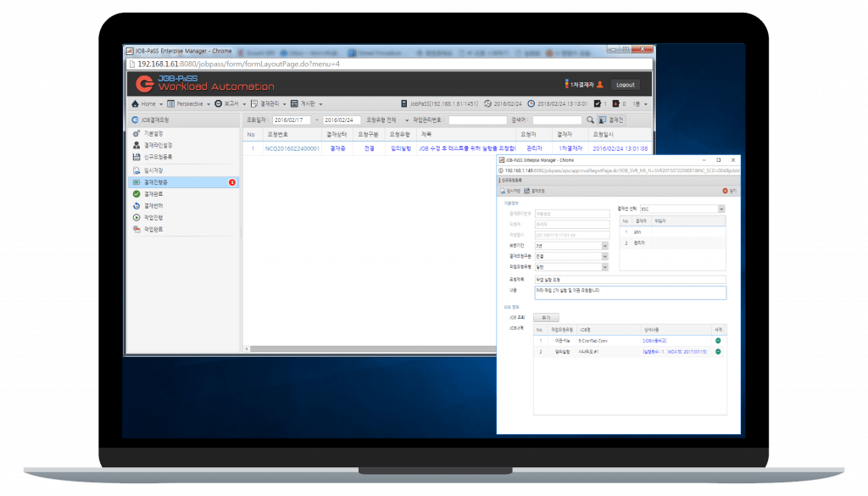The image size is (868, 496).
Task: Open the 결재관리 menu
Action: tap(269, 104)
